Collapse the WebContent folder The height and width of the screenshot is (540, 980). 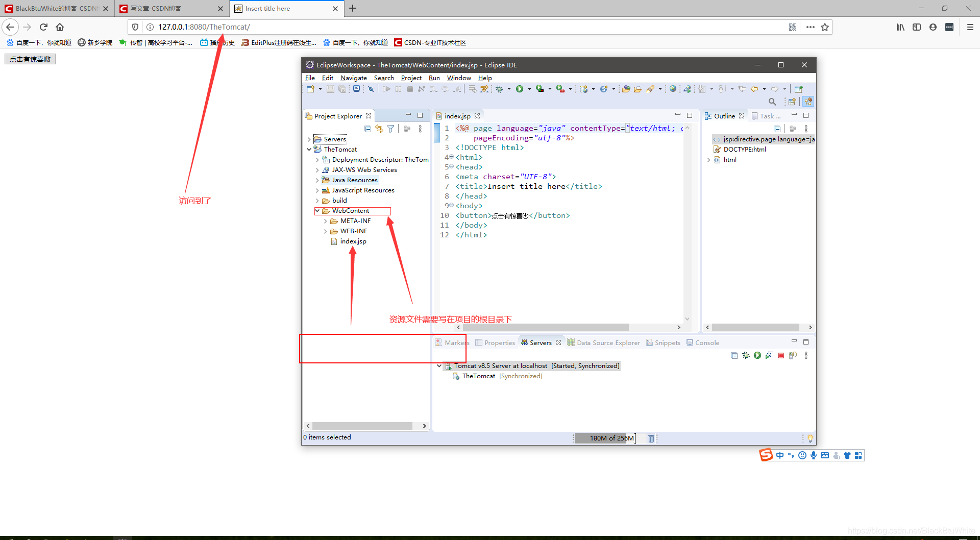click(x=317, y=211)
